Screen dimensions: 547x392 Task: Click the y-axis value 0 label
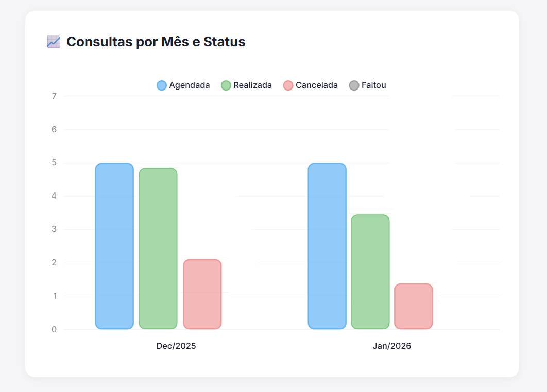[54, 329]
